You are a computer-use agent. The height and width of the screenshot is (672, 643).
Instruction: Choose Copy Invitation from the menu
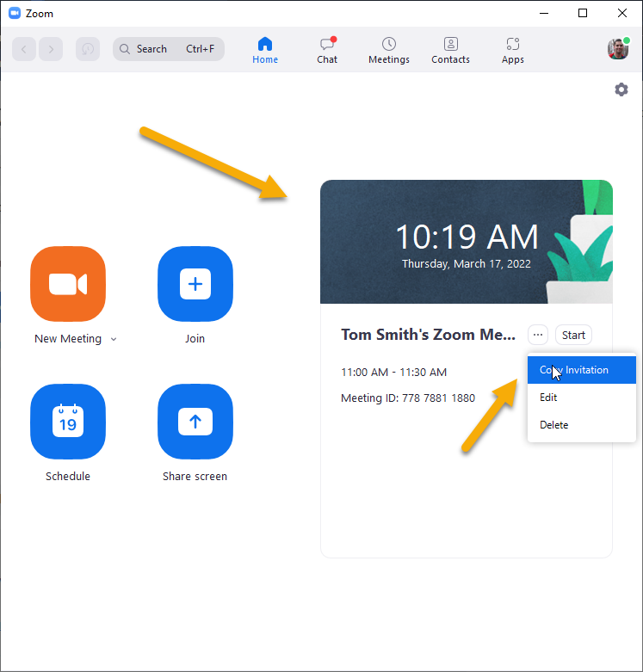[x=582, y=370]
